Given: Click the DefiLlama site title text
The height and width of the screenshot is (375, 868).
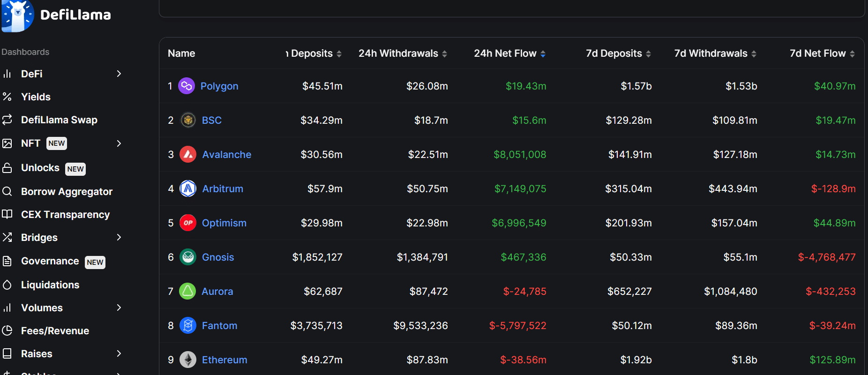Looking at the screenshot, I should click(75, 15).
